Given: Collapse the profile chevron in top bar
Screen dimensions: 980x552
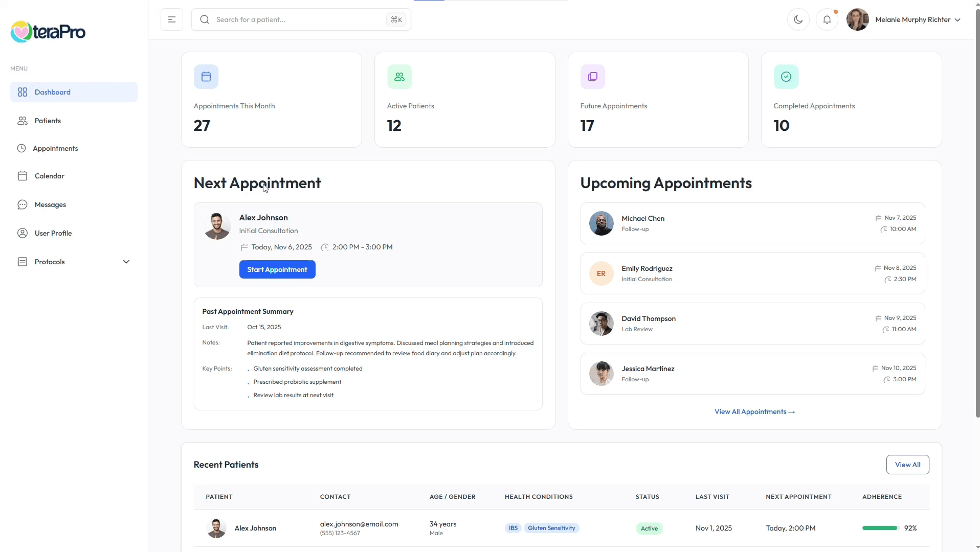Looking at the screenshot, I should 957,19.
